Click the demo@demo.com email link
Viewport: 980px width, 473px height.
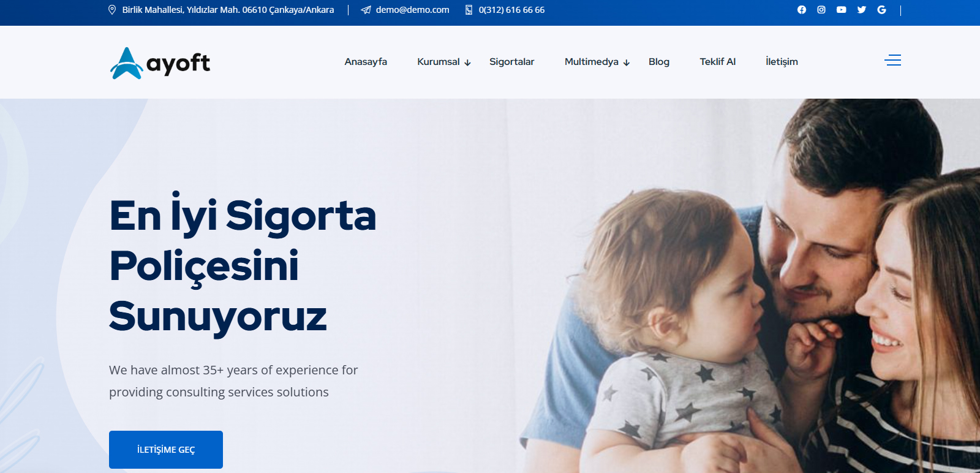(x=412, y=10)
